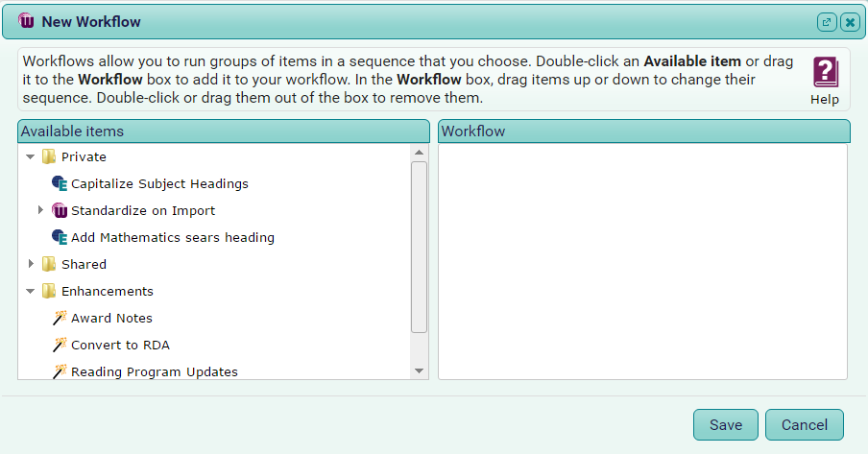This screenshot has height=454, width=868.
Task: Click the Standardize on Import workflow icon
Action: coord(60,210)
